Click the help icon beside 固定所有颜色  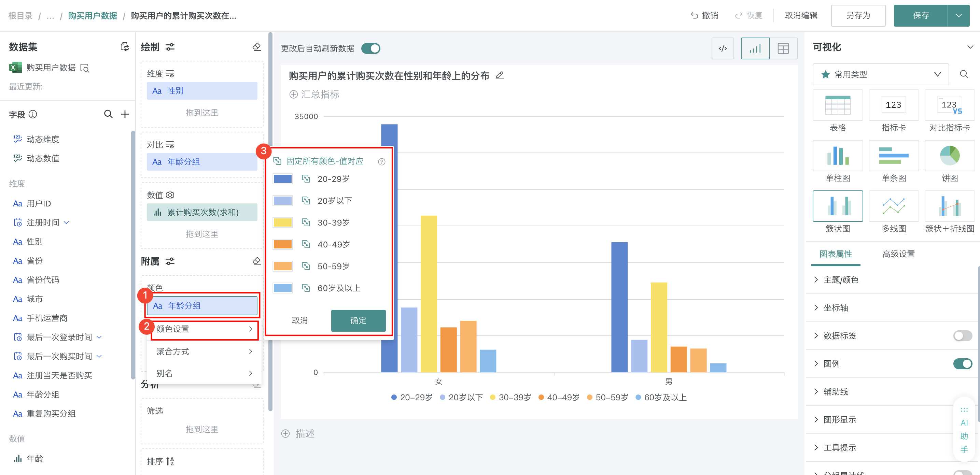pyautogui.click(x=381, y=162)
